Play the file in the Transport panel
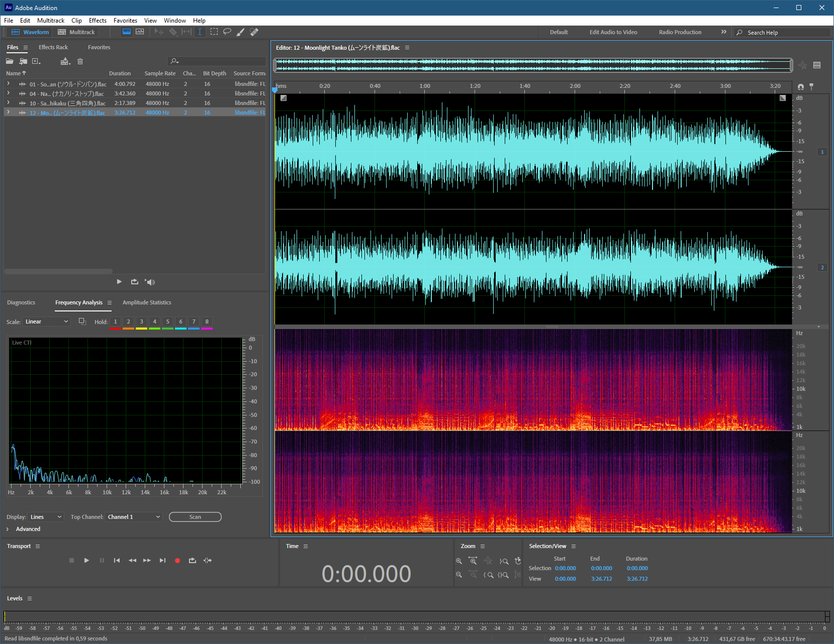 (86, 561)
